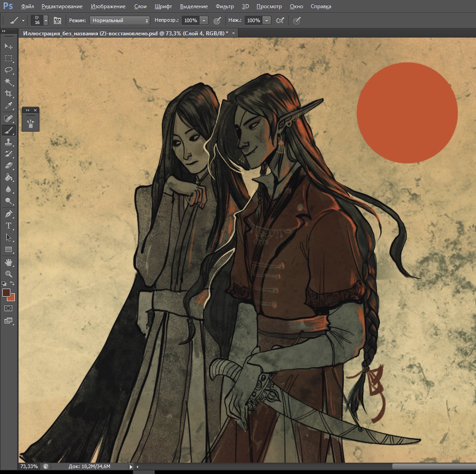Viewport: 476px width, 474px height.
Task: Open the Наж. flow slider arrow
Action: coord(267,20)
